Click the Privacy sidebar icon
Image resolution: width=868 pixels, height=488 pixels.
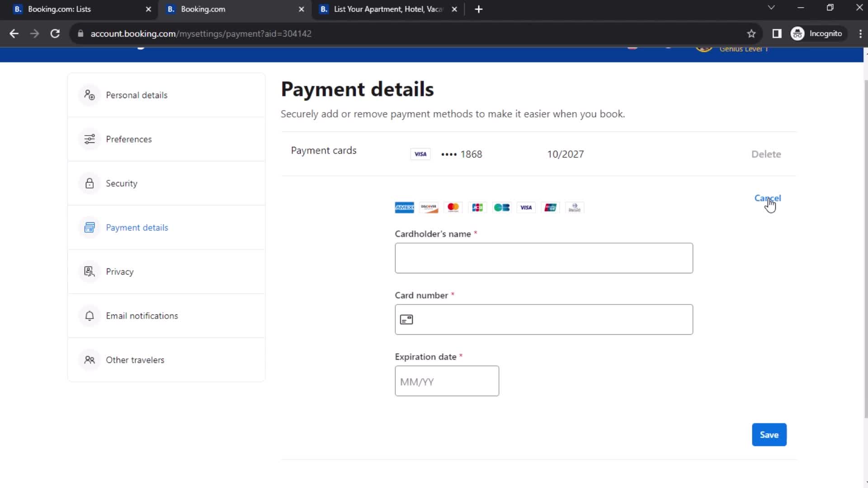90,272
